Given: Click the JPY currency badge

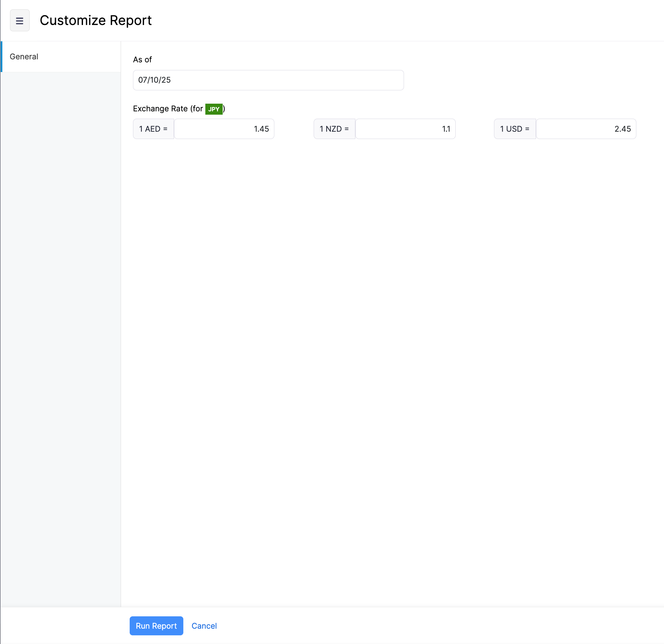Looking at the screenshot, I should pos(214,109).
